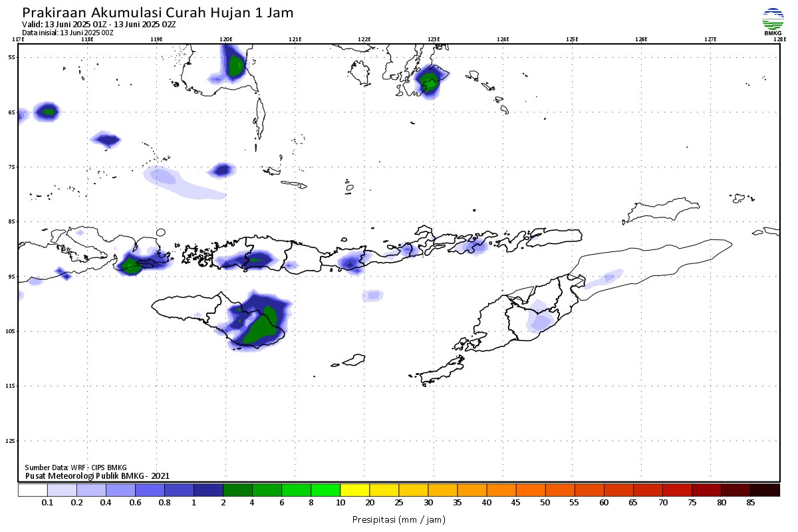Click the "123E" longitude label
The height and width of the screenshot is (532, 798).
pos(434,39)
